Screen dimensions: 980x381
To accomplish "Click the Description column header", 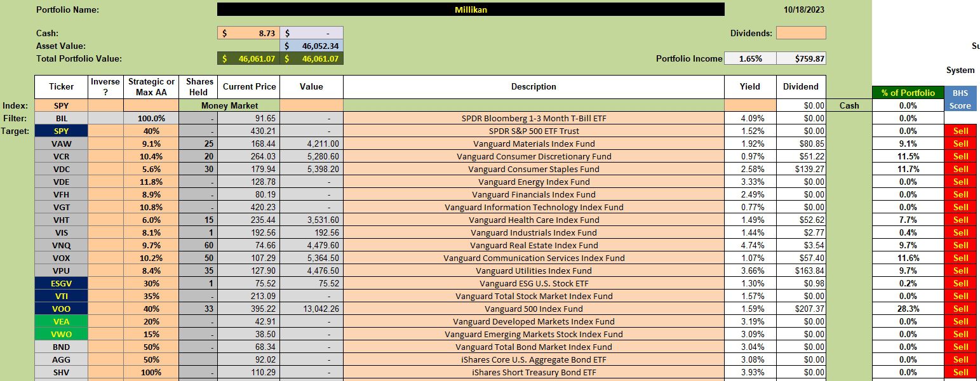I will 534,87.
